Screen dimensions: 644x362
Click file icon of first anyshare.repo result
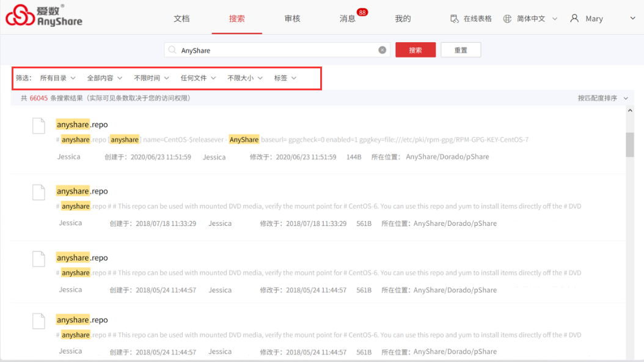tap(38, 126)
